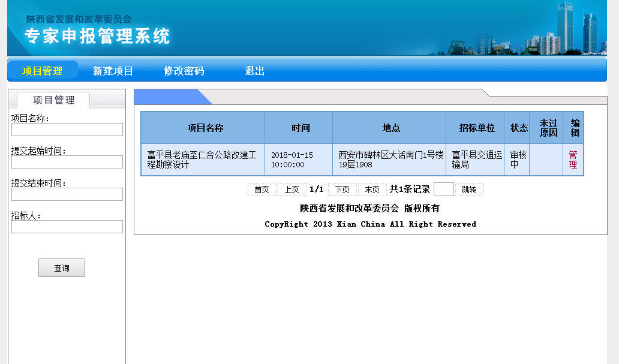Open the 修改密码 page
Screen dimensions: 619x364
tap(184, 71)
